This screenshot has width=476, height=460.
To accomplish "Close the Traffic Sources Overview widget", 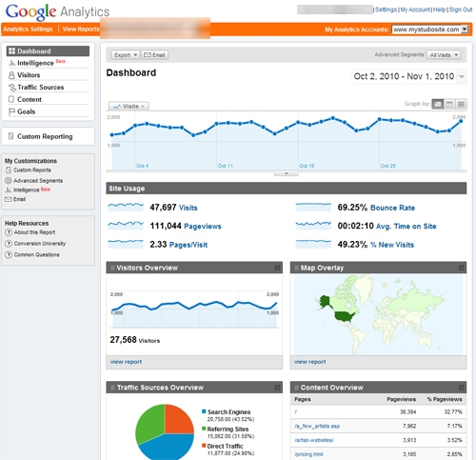I will (277, 388).
